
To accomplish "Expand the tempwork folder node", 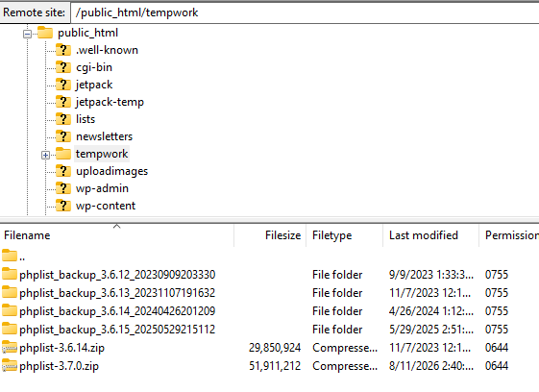I will click(x=45, y=155).
